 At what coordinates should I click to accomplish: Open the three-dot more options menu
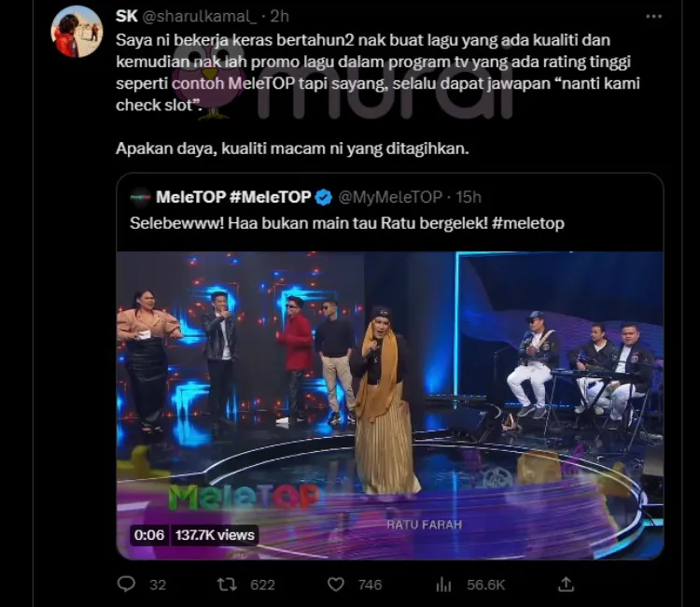click(x=653, y=17)
